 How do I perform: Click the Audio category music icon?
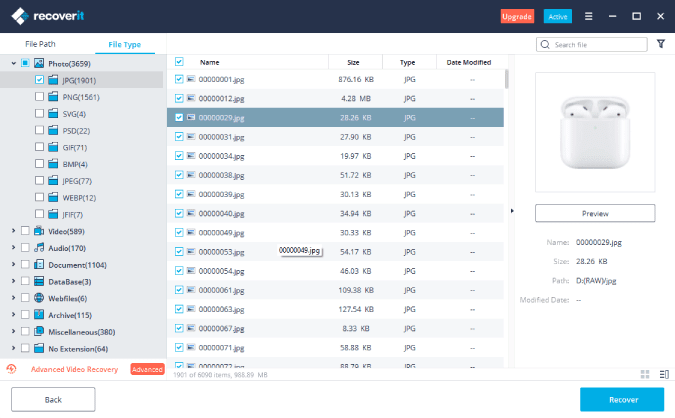(39, 247)
